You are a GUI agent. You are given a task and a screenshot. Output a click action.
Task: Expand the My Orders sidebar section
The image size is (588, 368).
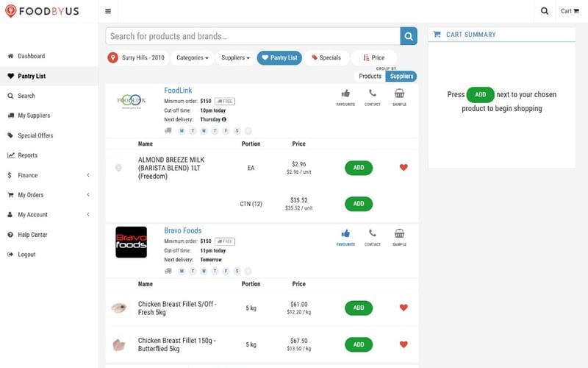coord(49,195)
